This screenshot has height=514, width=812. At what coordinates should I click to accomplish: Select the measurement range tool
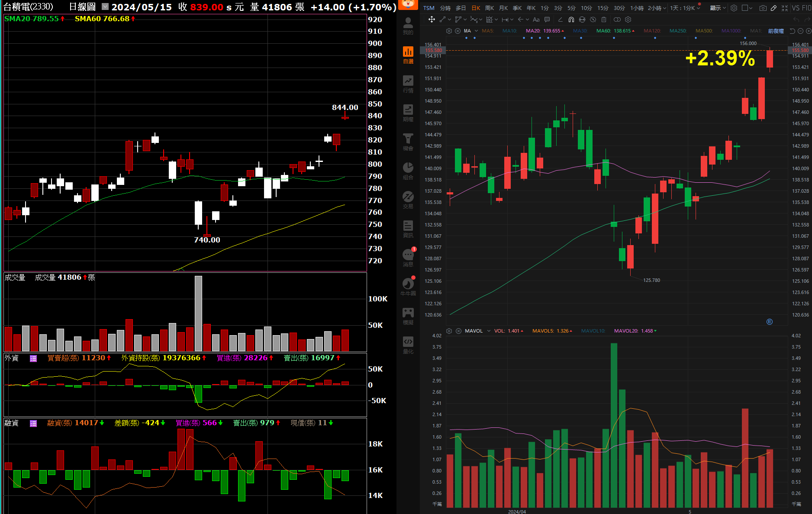tap(490, 19)
